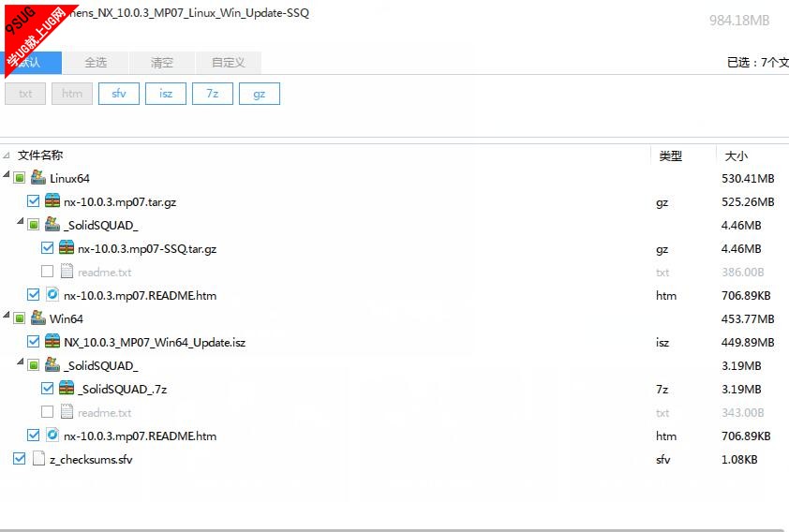Select the Linux64 folder name
The width and height of the screenshot is (789, 532).
pyautogui.click(x=69, y=179)
